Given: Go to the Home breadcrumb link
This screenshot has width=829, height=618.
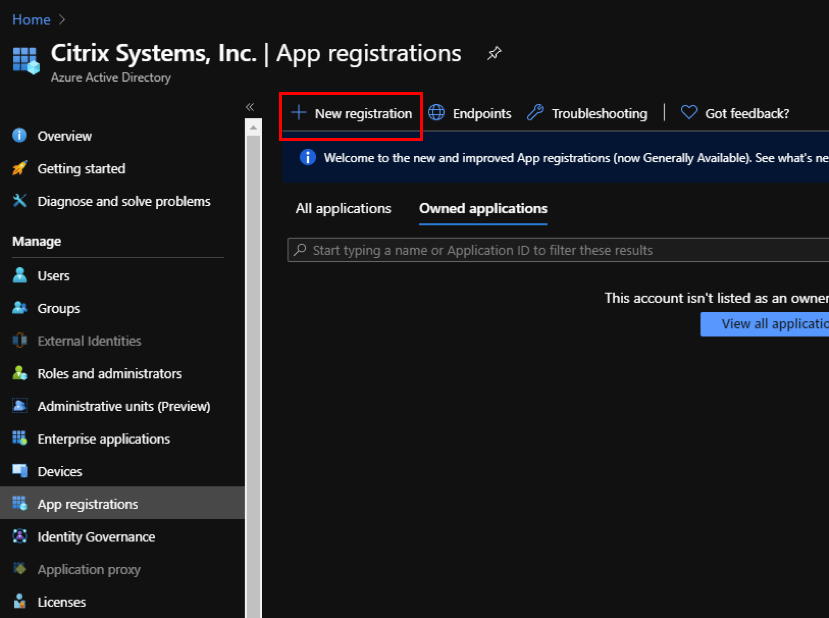Looking at the screenshot, I should click(31, 20).
